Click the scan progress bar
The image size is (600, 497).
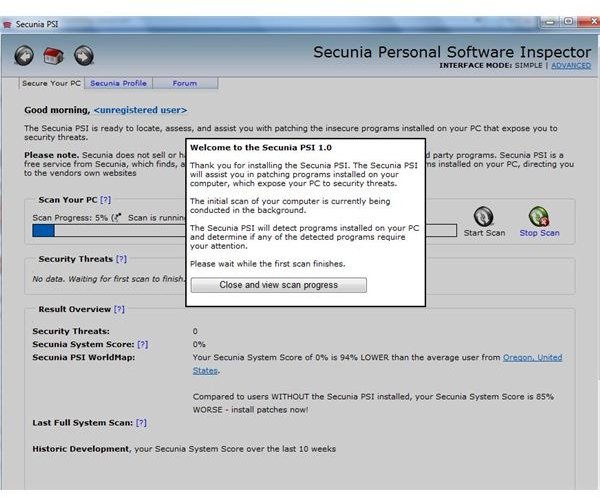coord(245,231)
